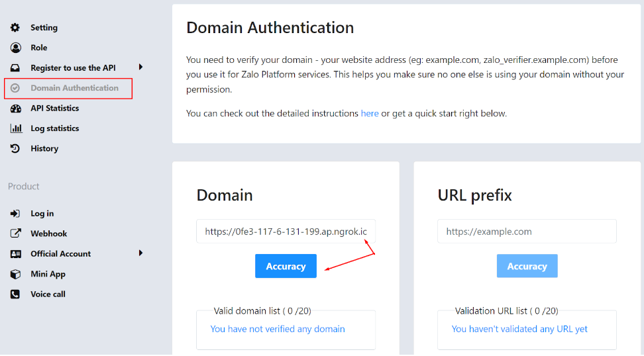Click the Log in arrow icon

tap(15, 214)
